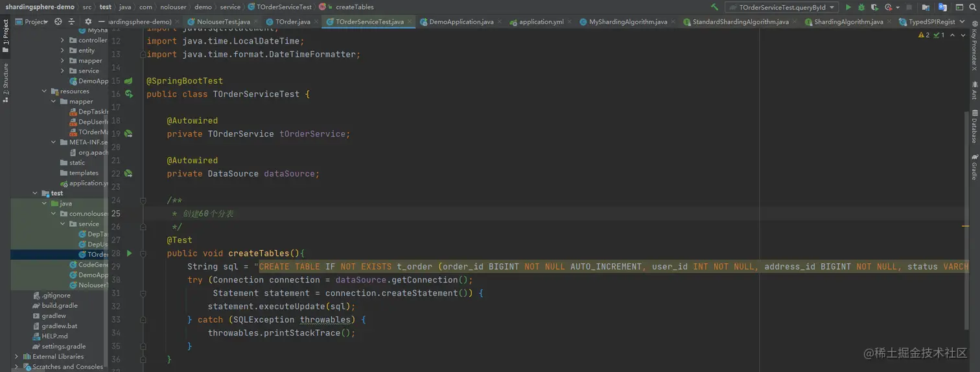Image resolution: width=980 pixels, height=372 pixels.
Task: Click the profiler run icon
Action: (x=888, y=7)
